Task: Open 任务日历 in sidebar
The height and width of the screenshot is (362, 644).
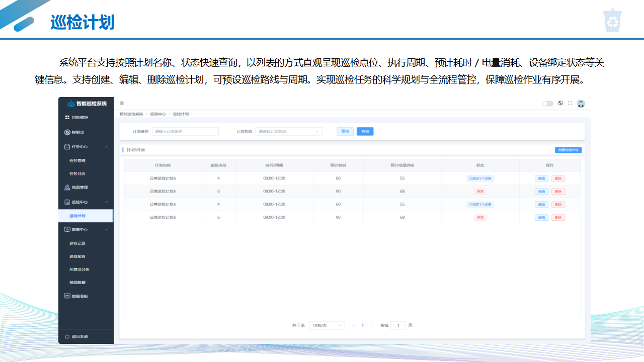Action: 77,173
